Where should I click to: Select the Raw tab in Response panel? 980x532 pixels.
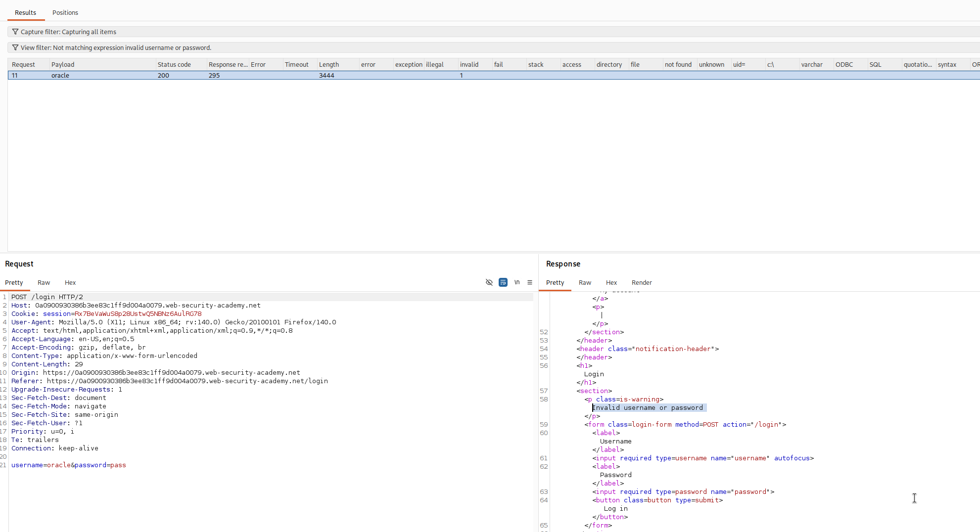pyautogui.click(x=585, y=282)
